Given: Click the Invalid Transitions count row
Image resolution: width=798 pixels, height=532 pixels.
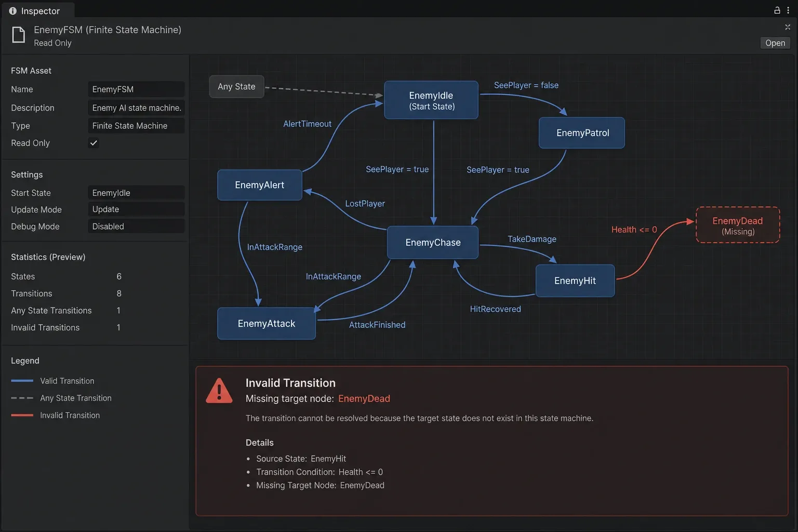Looking at the screenshot, I should pyautogui.click(x=66, y=328).
